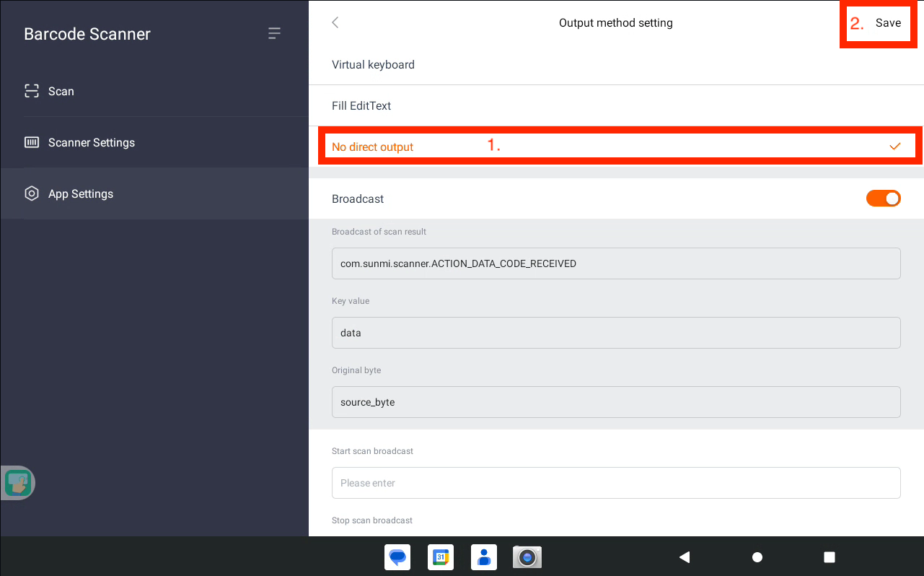Tap the Android recents square button
The height and width of the screenshot is (576, 924).
pos(830,557)
